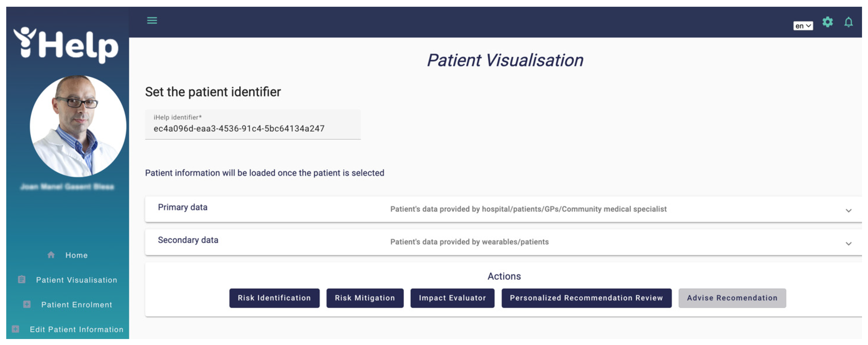868x345 pixels.
Task: Click the Personalized Recommendation Review button
Action: coord(586,297)
